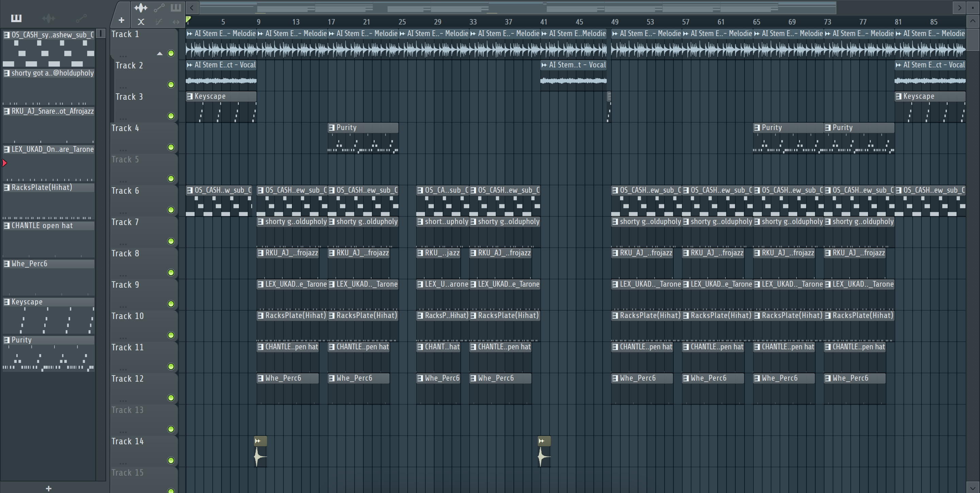
Task: Click bar 49 on the timeline ruler
Action: 615,22
